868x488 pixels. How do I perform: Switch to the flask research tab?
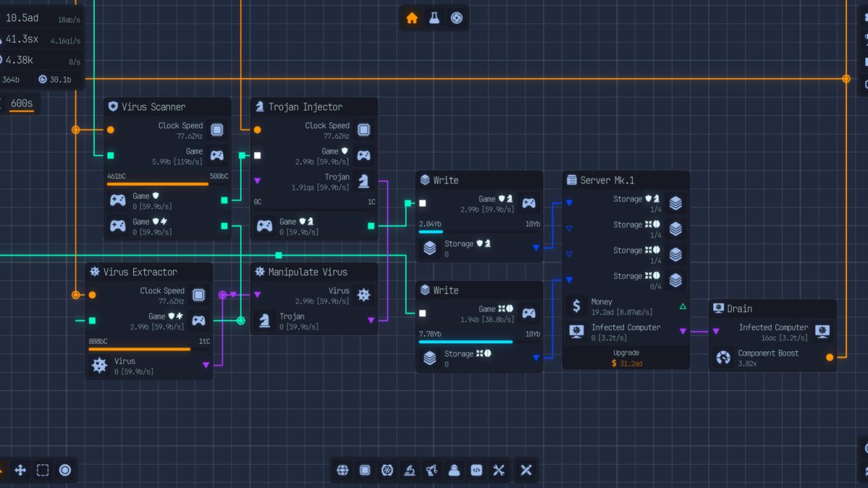434,18
